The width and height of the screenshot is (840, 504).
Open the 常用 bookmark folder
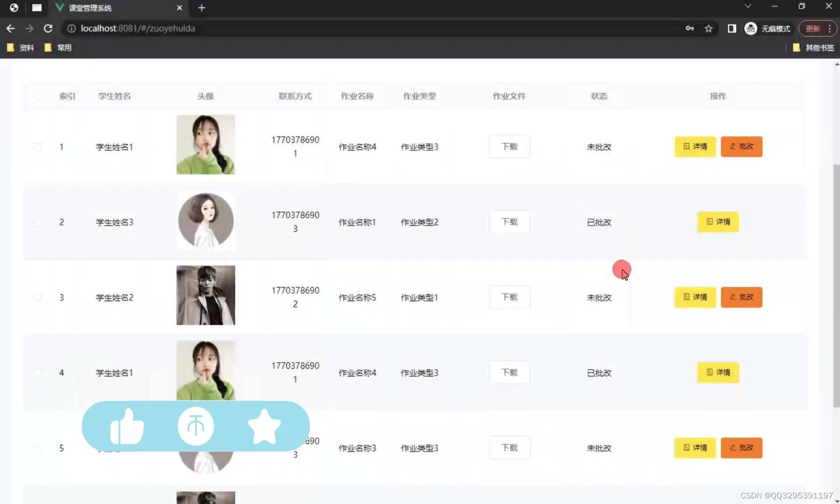coord(58,48)
